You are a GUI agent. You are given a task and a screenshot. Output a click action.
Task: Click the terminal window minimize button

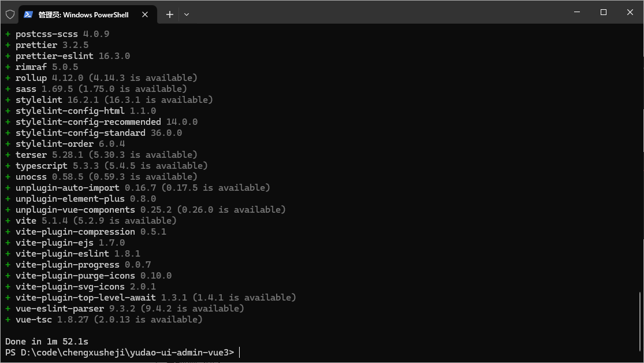point(576,12)
